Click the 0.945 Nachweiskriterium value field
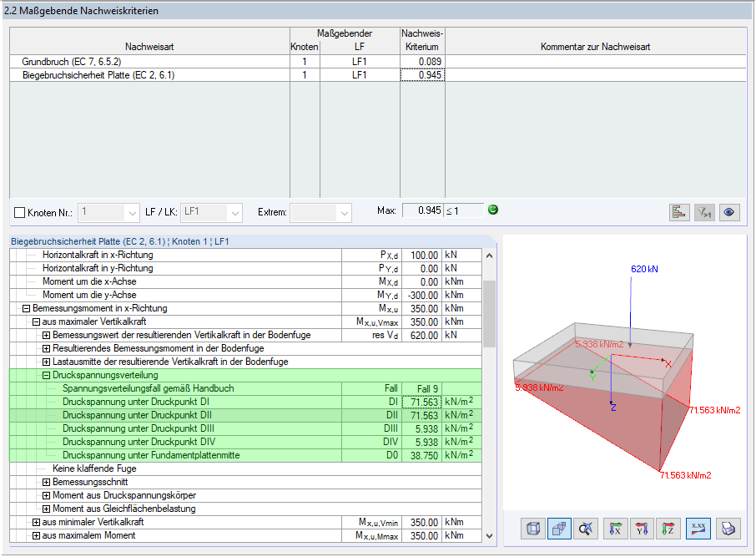This screenshot has width=756, height=557. tap(422, 72)
